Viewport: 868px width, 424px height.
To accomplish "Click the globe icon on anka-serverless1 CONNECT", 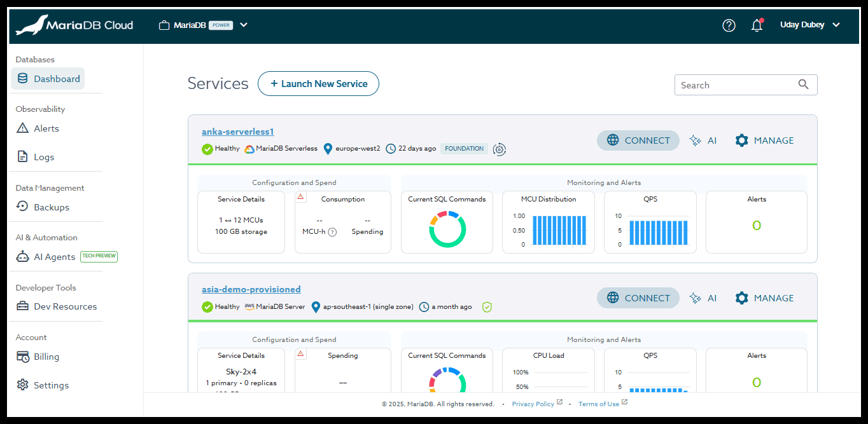I will tap(613, 140).
